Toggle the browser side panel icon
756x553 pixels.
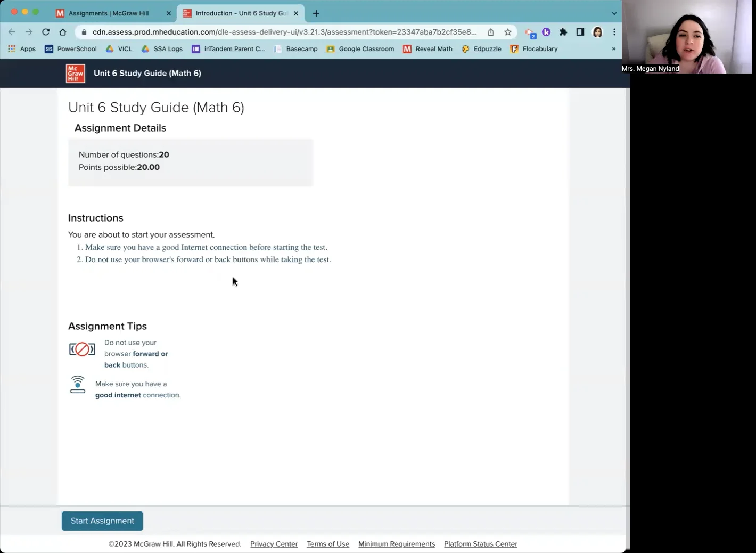[x=580, y=32]
